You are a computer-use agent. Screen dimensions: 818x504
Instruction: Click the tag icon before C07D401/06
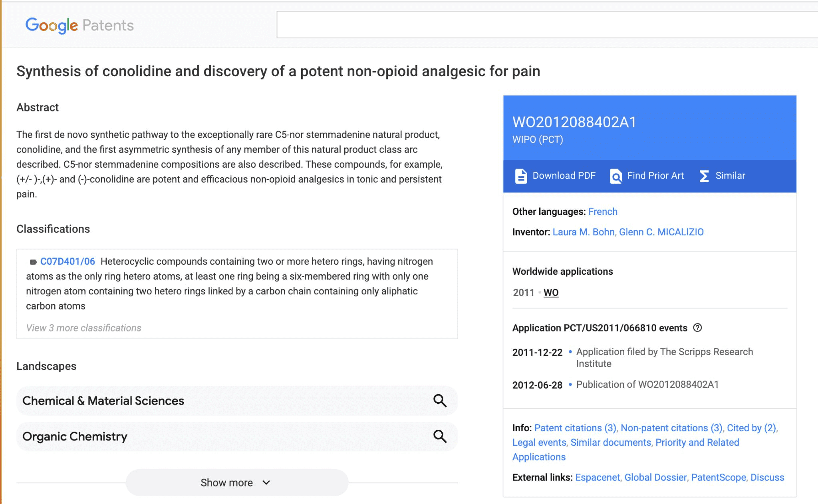[x=33, y=262]
